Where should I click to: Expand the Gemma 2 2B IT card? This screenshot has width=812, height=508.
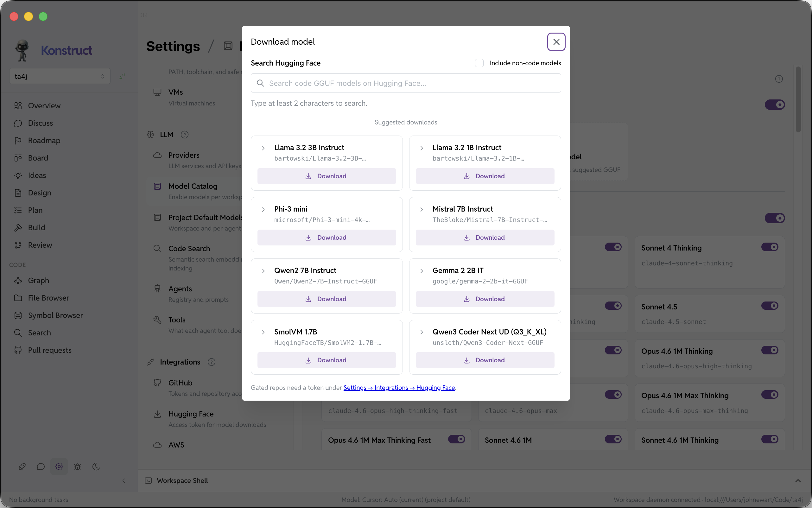point(422,271)
